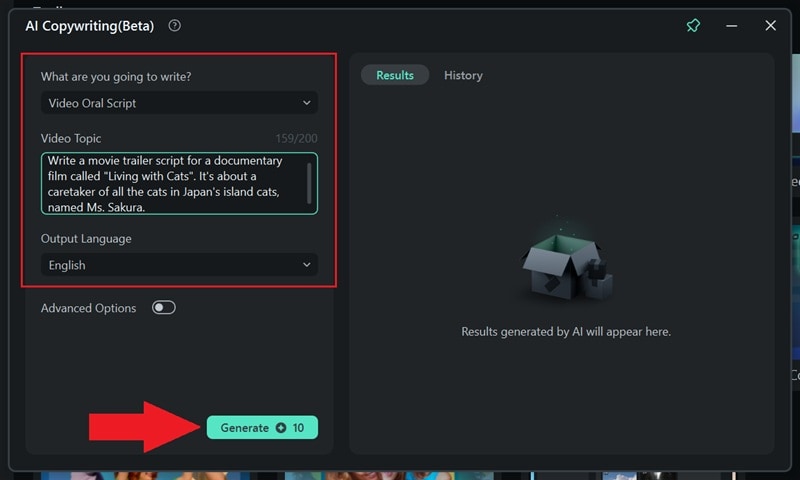Switch to the Results tab
The width and height of the screenshot is (800, 480).
pos(395,75)
